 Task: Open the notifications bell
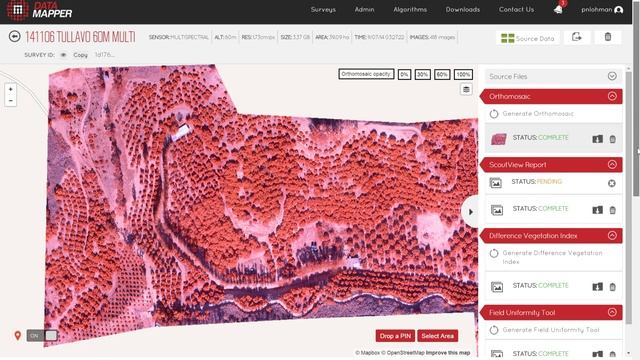click(x=558, y=9)
